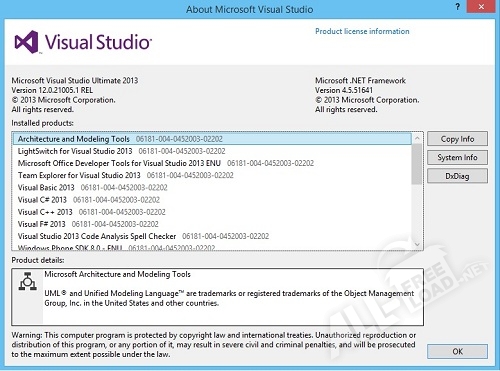
Task: Select Microsoft Office Developer Tools entry
Action: pyautogui.click(x=212, y=163)
